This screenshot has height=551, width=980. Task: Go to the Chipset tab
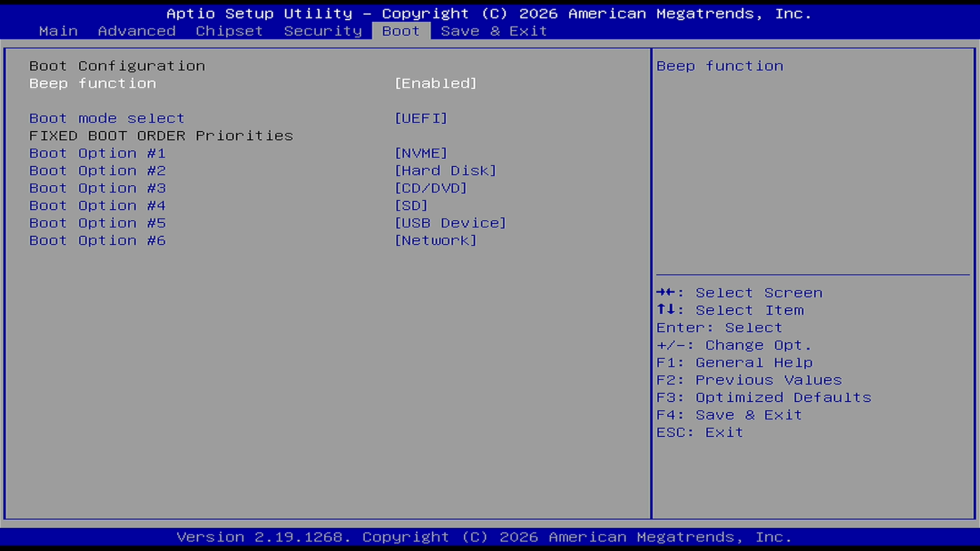(x=229, y=31)
